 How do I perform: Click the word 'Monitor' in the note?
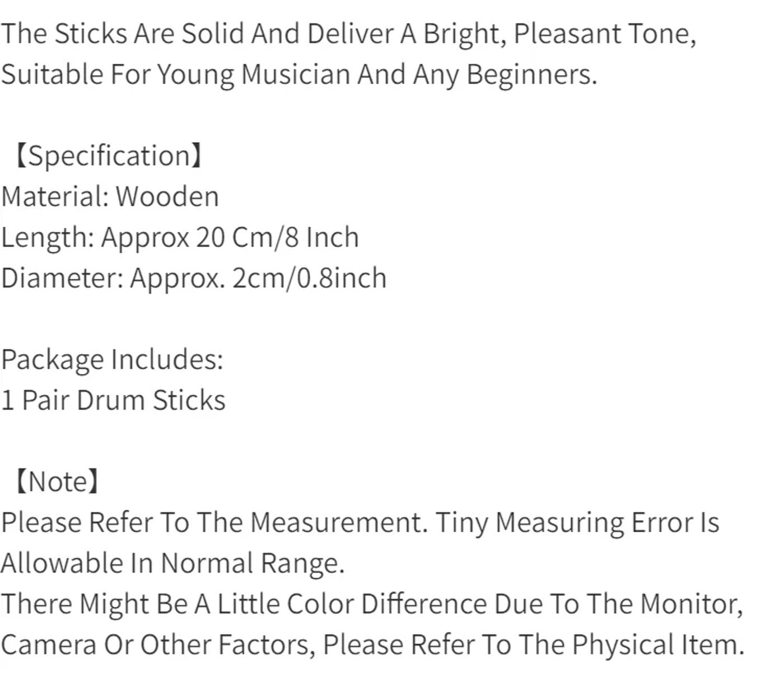click(692, 604)
